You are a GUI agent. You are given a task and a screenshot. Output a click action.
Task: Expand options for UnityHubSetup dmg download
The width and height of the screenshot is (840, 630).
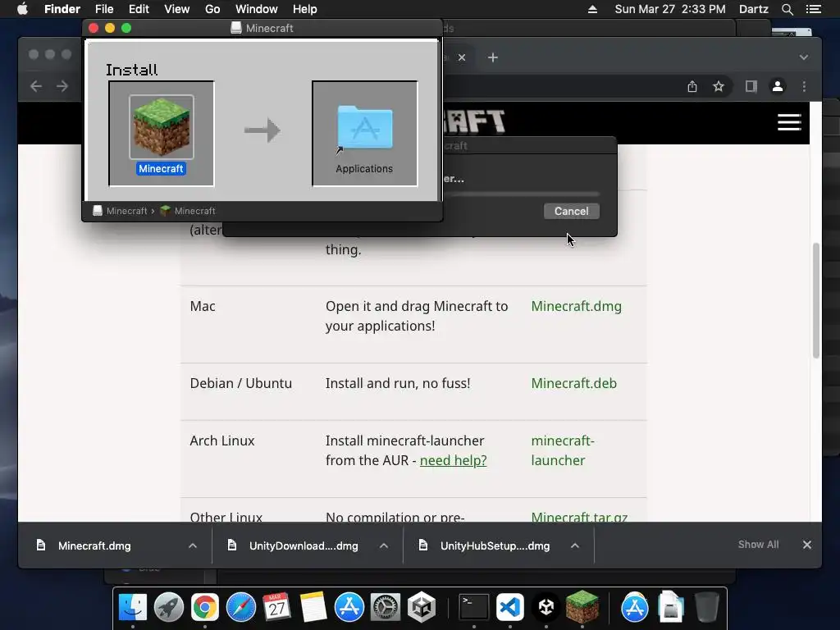[x=575, y=546]
